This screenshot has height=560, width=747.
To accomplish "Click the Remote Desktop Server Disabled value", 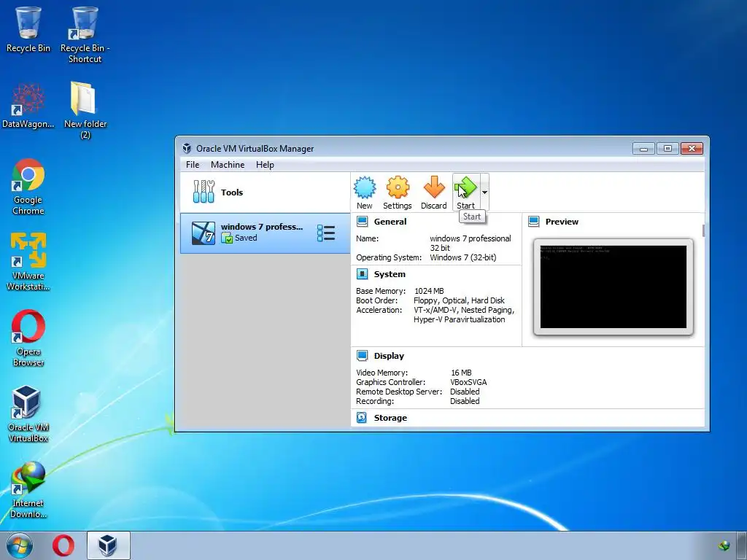I will pyautogui.click(x=465, y=392).
